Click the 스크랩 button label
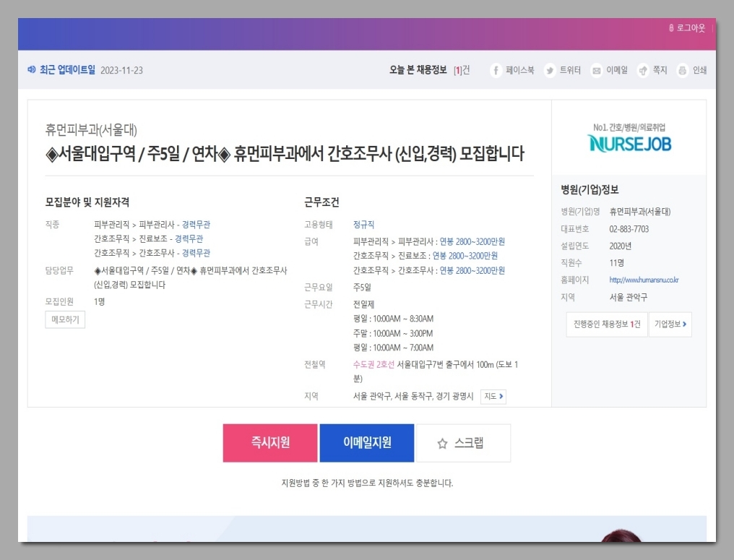Viewport: 734px width, 560px height. click(469, 443)
